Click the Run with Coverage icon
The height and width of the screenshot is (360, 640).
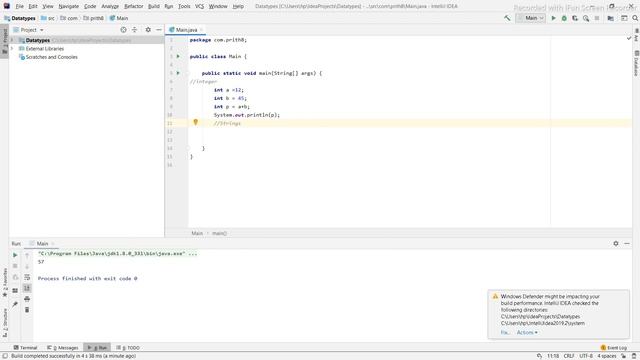click(x=575, y=18)
